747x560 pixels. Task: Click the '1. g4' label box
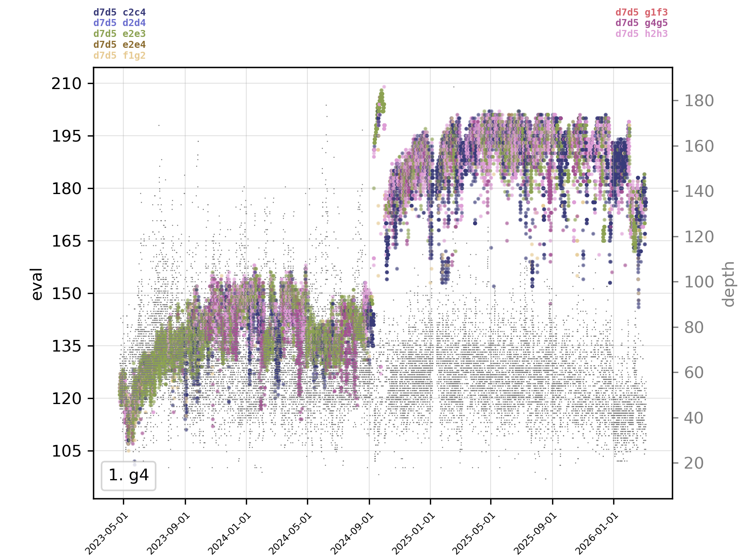click(x=128, y=475)
